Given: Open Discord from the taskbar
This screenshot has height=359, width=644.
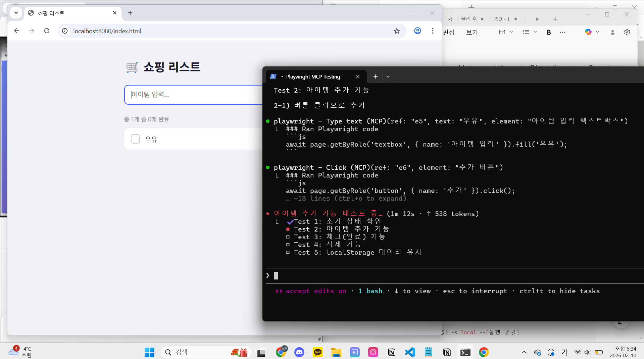Looking at the screenshot, I should click(x=299, y=352).
